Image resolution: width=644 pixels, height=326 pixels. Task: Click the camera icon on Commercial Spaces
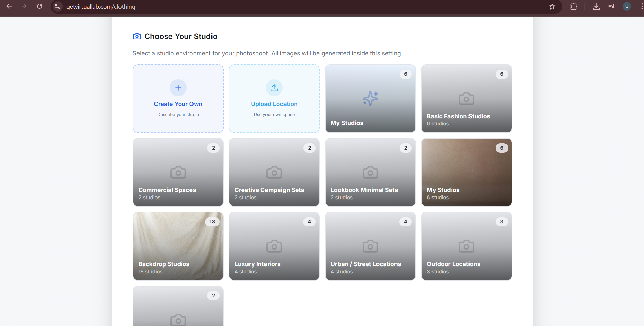[x=178, y=172]
